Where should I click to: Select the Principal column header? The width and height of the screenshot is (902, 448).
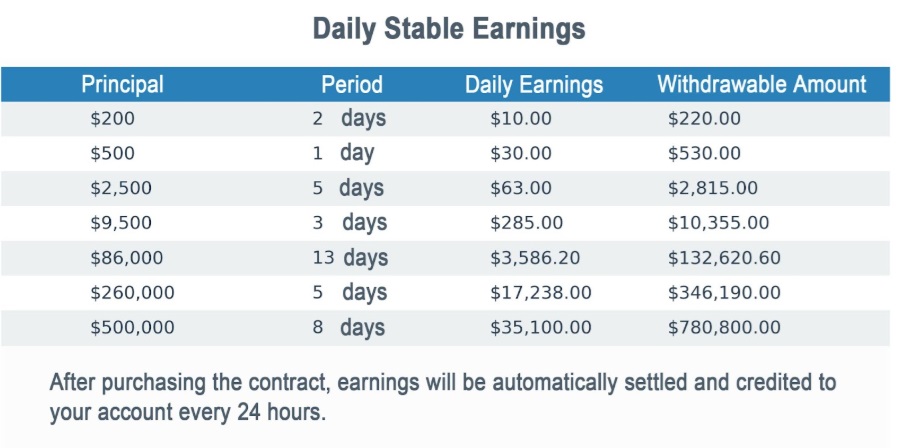[x=122, y=84]
